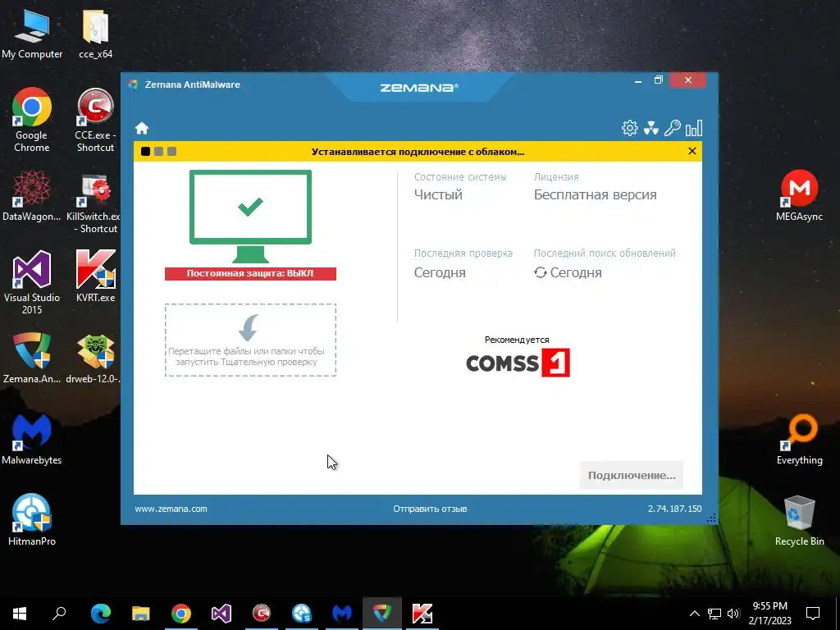Open the notification center icon

click(x=813, y=614)
